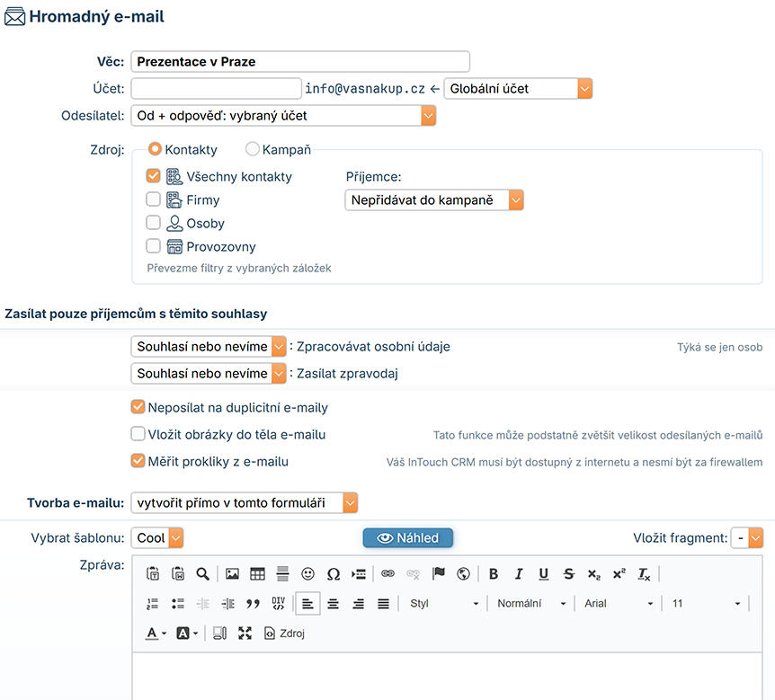The height and width of the screenshot is (700, 775).
Task: Toggle strikethrough text formatting
Action: pyautogui.click(x=568, y=573)
